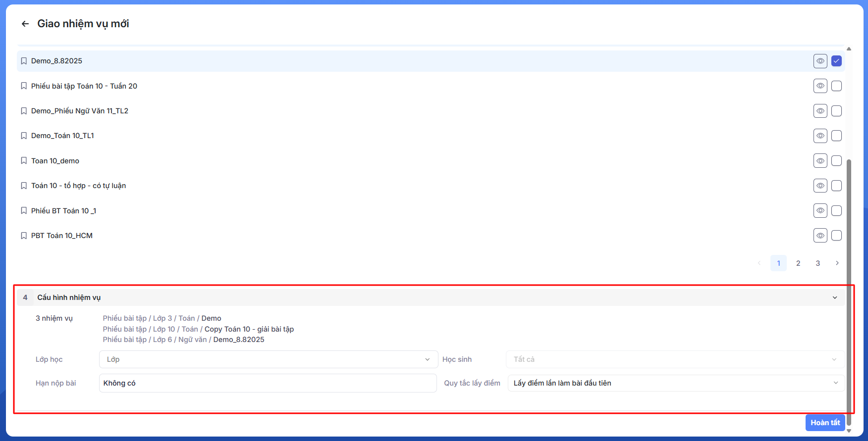The image size is (868, 441).
Task: View Demo_Toán 10_TL1 using eye icon
Action: tap(820, 136)
